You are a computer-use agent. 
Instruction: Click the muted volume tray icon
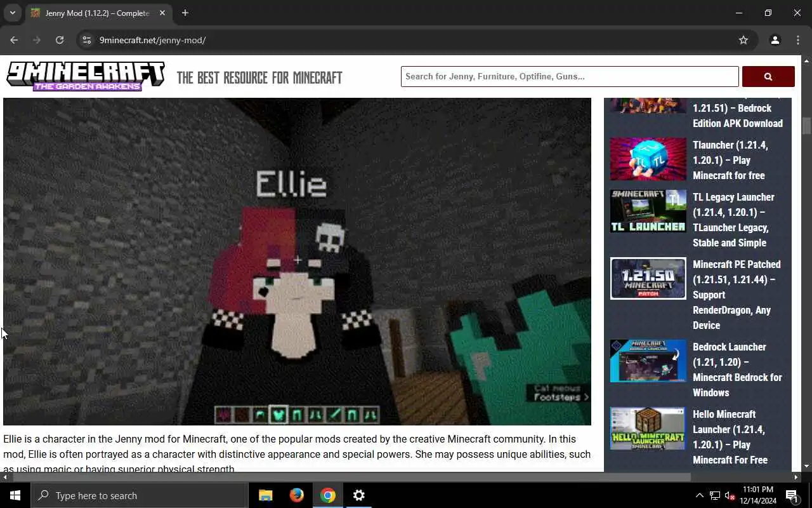(x=730, y=495)
